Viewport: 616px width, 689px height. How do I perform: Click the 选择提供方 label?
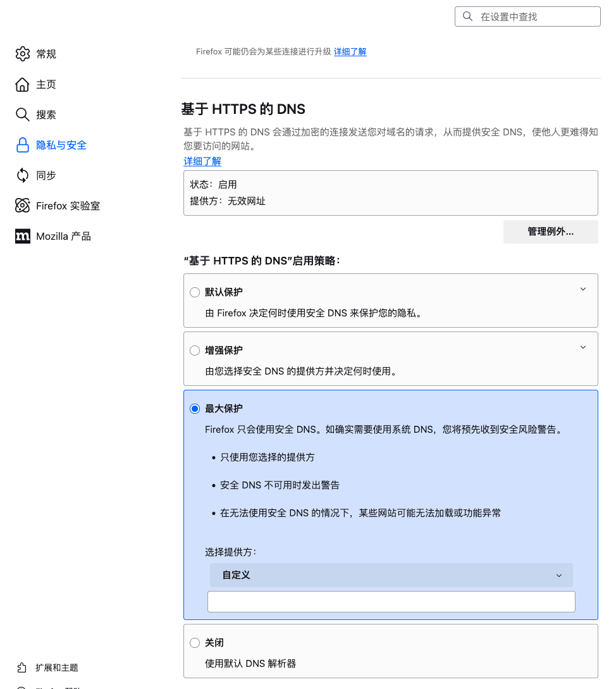[x=230, y=552]
